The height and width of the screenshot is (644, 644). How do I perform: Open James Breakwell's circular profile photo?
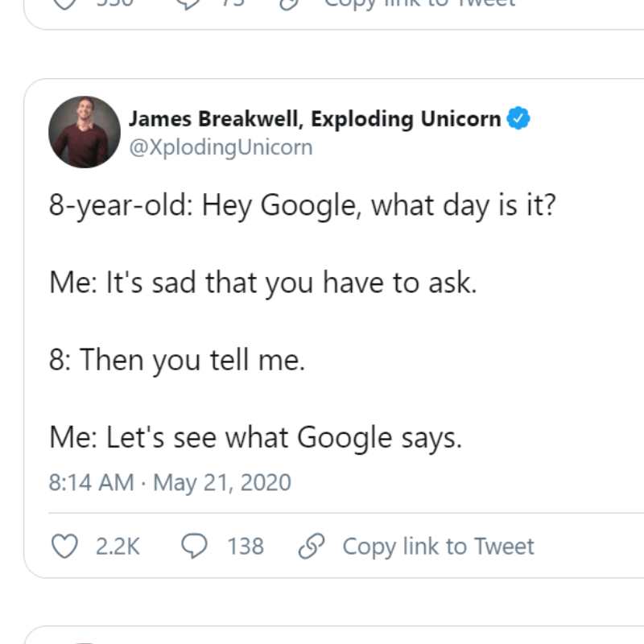[84, 131]
